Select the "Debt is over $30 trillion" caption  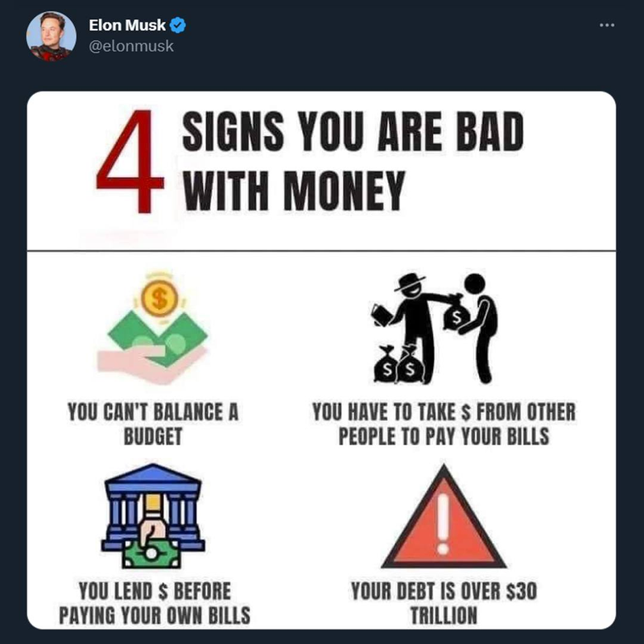pos(444,604)
